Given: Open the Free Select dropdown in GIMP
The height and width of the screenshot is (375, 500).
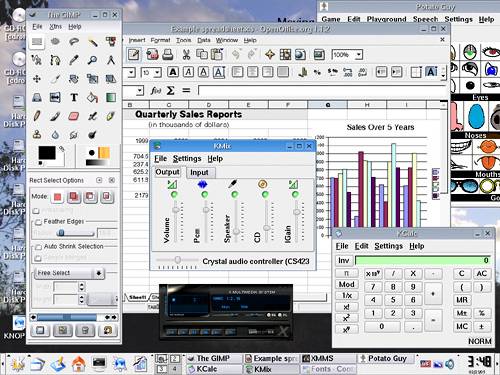Looking at the screenshot, I should 69,273.
